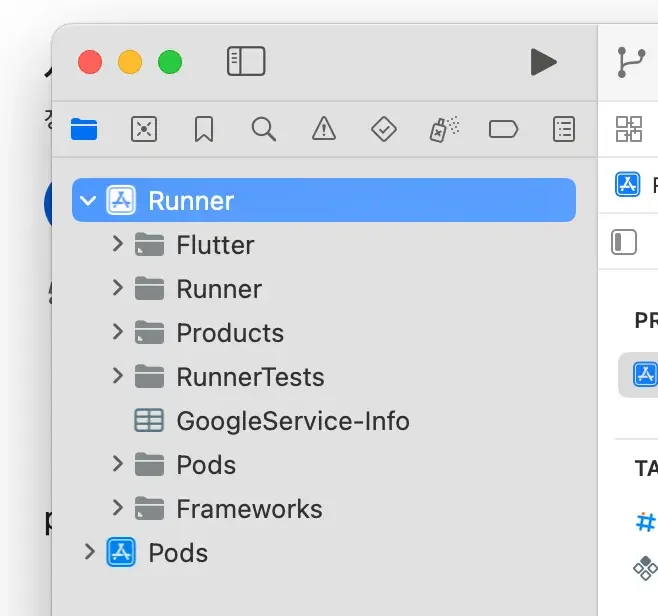Click the inner Runner folder icon
658x616 pixels.
pos(149,288)
